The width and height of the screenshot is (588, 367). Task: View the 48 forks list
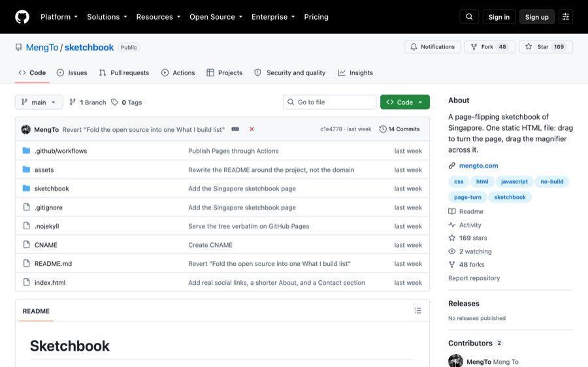(x=466, y=264)
